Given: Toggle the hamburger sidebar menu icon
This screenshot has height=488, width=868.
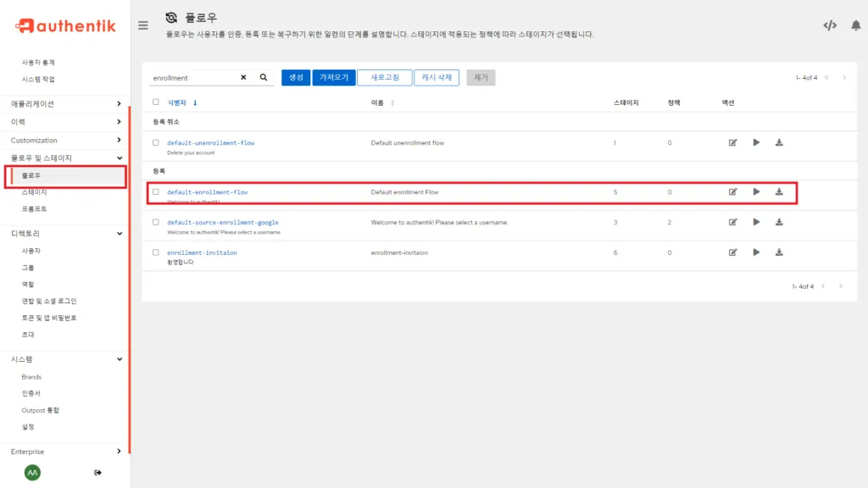Looking at the screenshot, I should [143, 25].
